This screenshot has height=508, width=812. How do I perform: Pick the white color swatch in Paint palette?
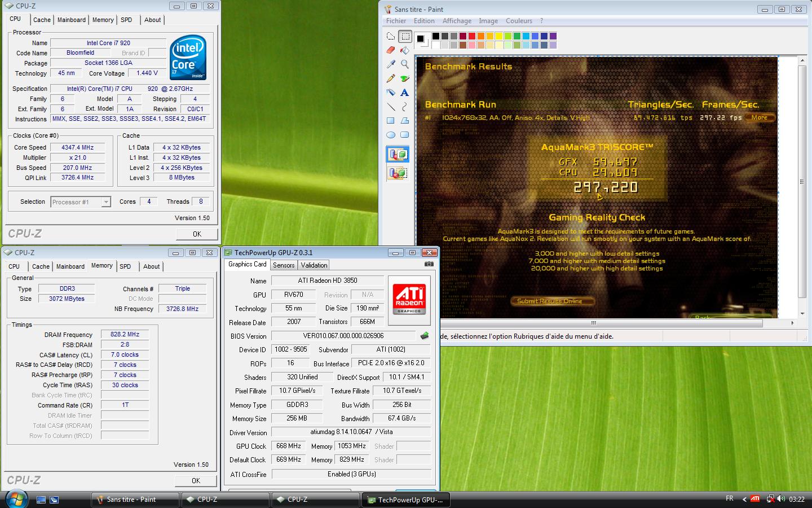click(x=435, y=45)
